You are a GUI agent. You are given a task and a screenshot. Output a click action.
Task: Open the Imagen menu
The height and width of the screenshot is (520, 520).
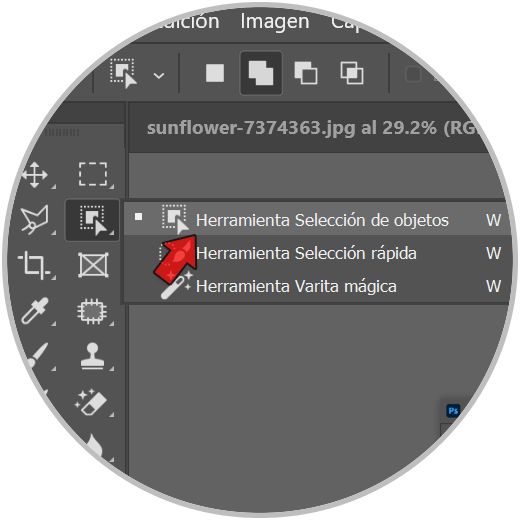pyautogui.click(x=275, y=22)
